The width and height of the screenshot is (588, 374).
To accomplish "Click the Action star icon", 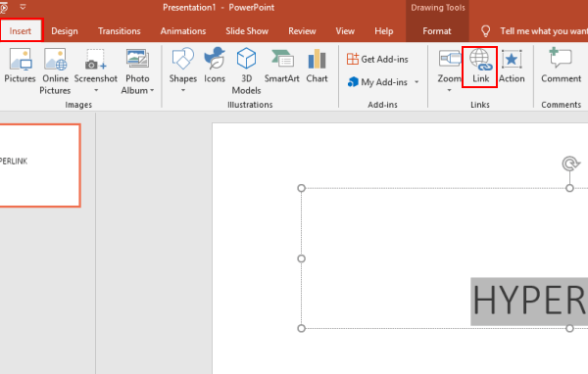I will tap(512, 59).
